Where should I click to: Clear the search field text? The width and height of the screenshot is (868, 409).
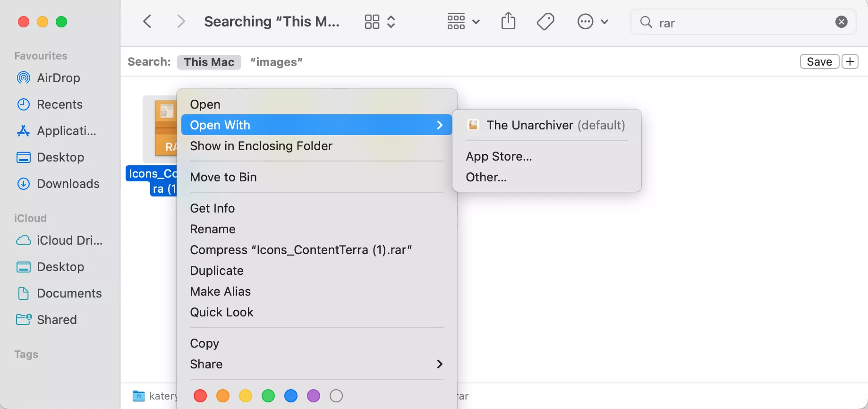point(842,22)
